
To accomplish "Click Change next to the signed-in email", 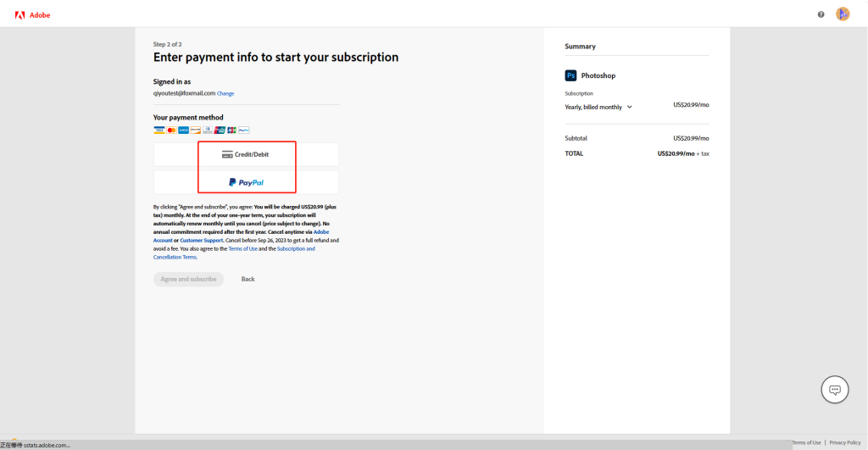I will [225, 93].
